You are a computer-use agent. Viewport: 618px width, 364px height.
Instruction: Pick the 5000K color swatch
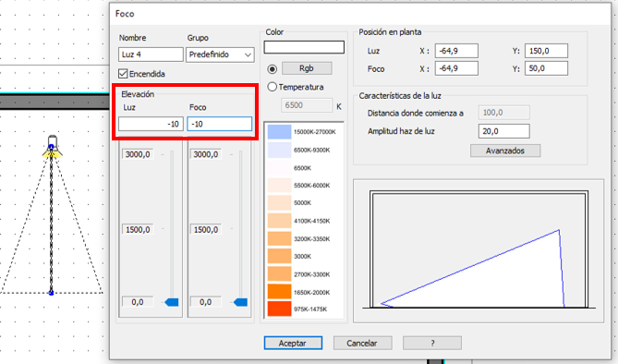(x=280, y=202)
